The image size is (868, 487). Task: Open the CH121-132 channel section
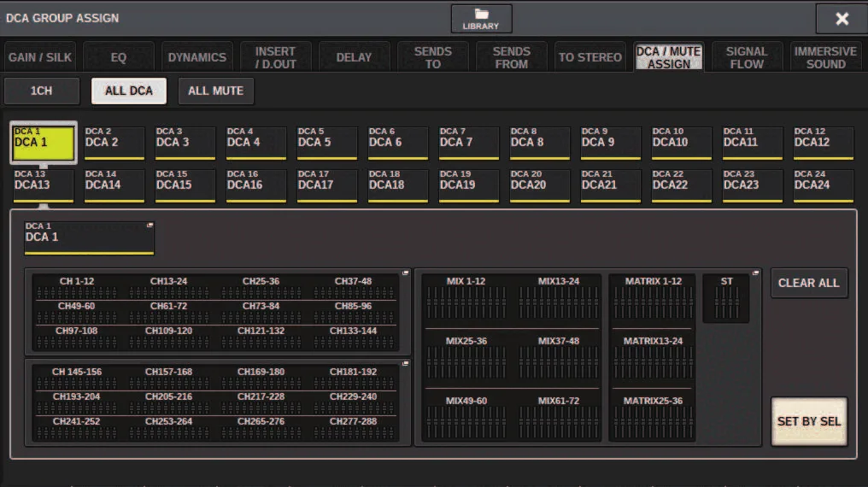pos(261,337)
